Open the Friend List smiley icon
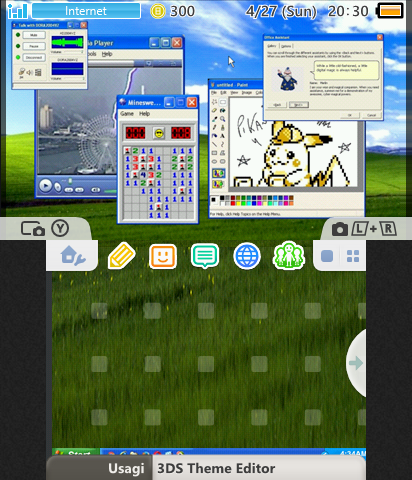The height and width of the screenshot is (480, 412). point(163,256)
